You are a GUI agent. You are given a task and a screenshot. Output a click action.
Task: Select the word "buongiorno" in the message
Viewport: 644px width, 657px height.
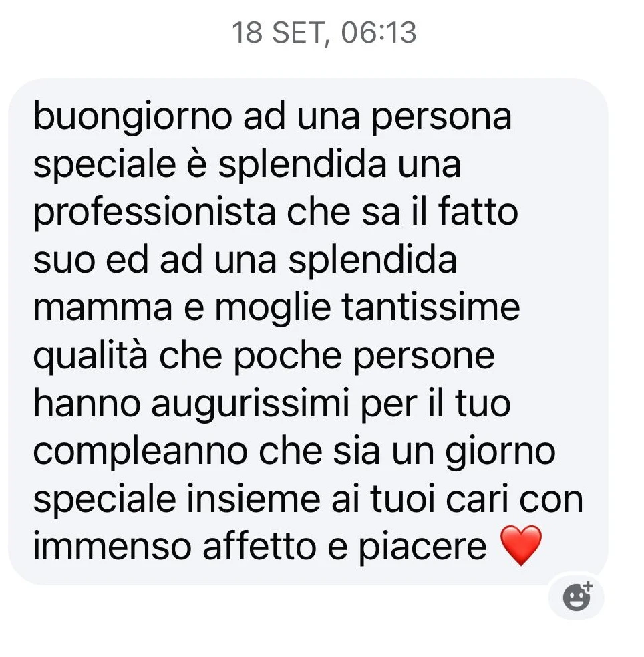[x=133, y=116]
